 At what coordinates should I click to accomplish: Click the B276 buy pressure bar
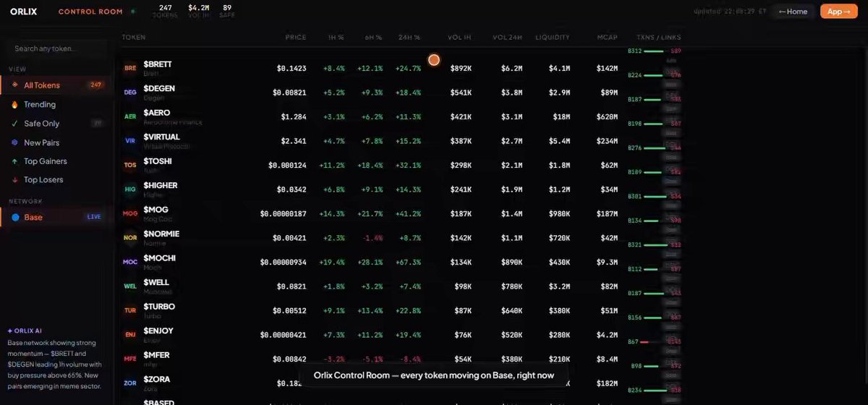tap(654, 148)
